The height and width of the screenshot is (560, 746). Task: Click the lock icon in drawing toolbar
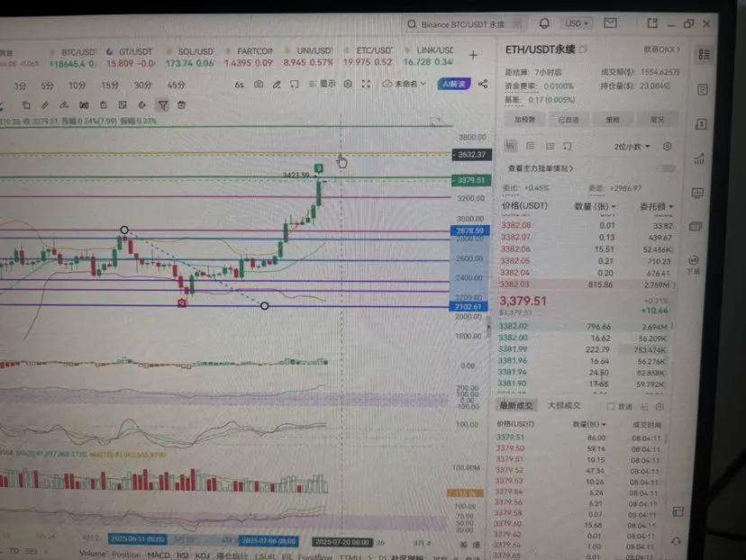pos(104,105)
